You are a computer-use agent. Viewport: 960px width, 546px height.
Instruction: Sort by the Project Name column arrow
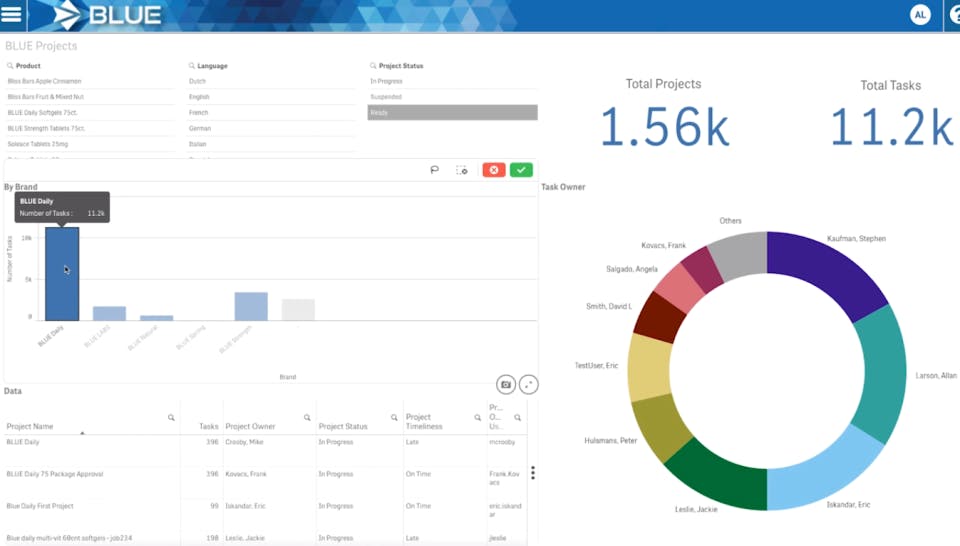[82, 433]
